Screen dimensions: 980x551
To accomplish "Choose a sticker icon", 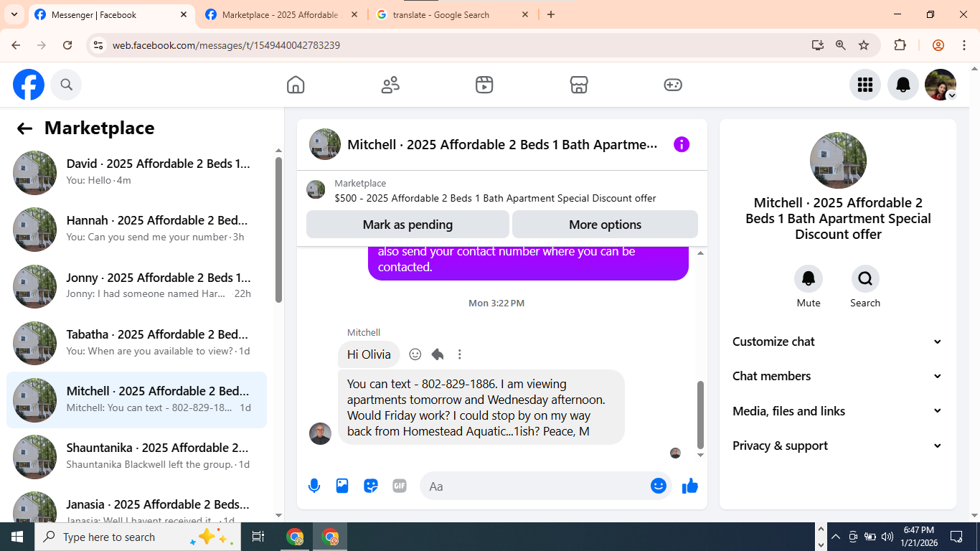I will [371, 486].
